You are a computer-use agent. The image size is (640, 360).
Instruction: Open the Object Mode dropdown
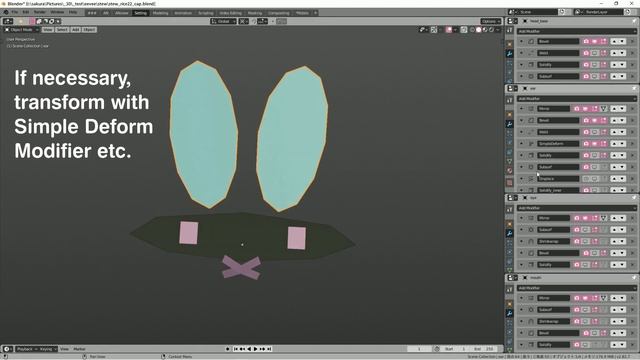click(x=22, y=30)
